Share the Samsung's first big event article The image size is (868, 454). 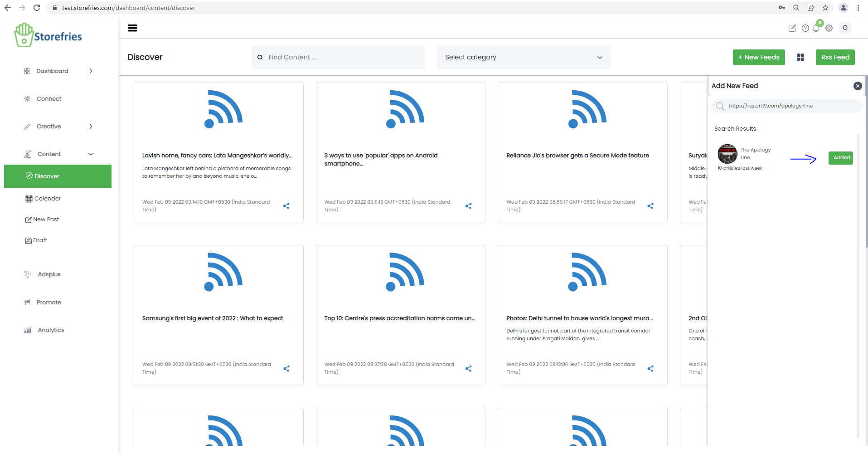(286, 368)
